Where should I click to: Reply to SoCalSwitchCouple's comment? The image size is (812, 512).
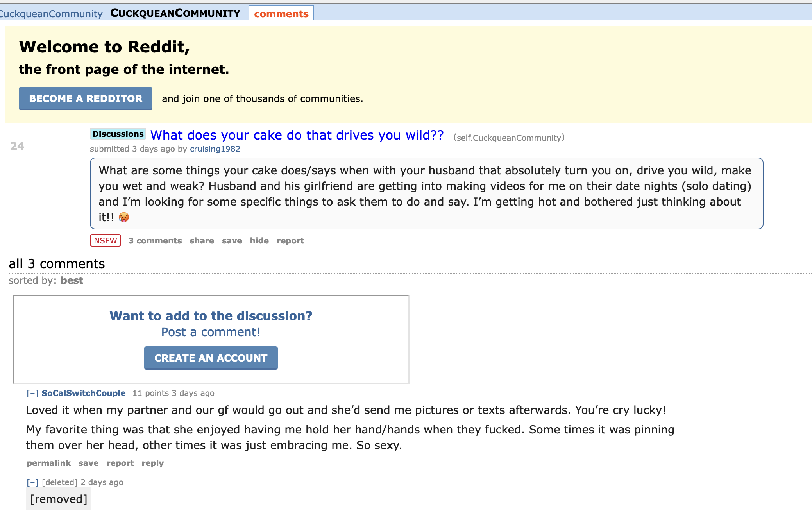point(152,463)
